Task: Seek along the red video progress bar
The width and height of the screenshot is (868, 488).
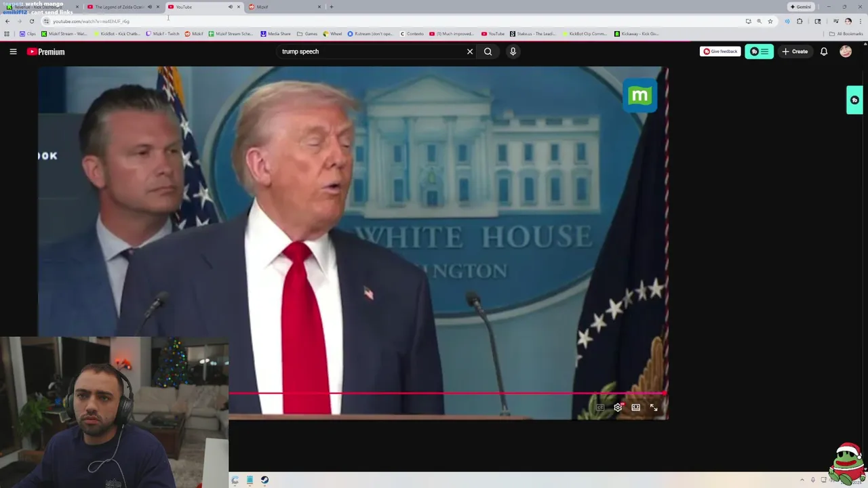Action: tap(448, 393)
